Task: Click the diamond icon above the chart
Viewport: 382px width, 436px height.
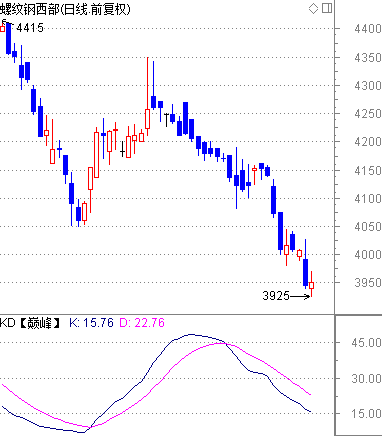Action: (x=313, y=8)
